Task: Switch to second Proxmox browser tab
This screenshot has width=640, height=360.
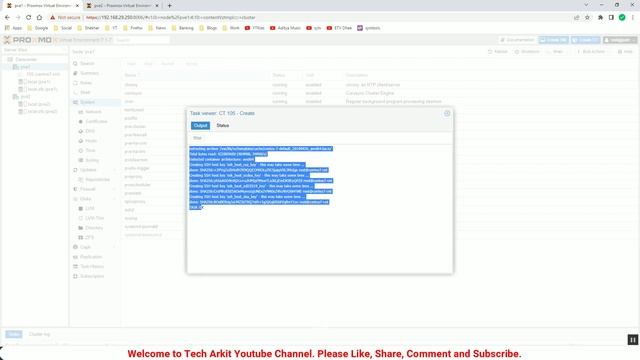Action: [122, 6]
